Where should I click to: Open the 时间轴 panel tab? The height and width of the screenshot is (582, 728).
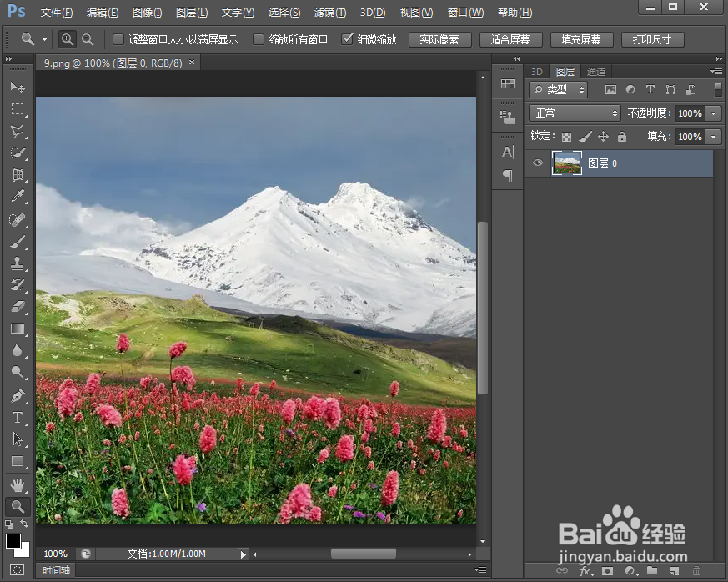click(56, 570)
